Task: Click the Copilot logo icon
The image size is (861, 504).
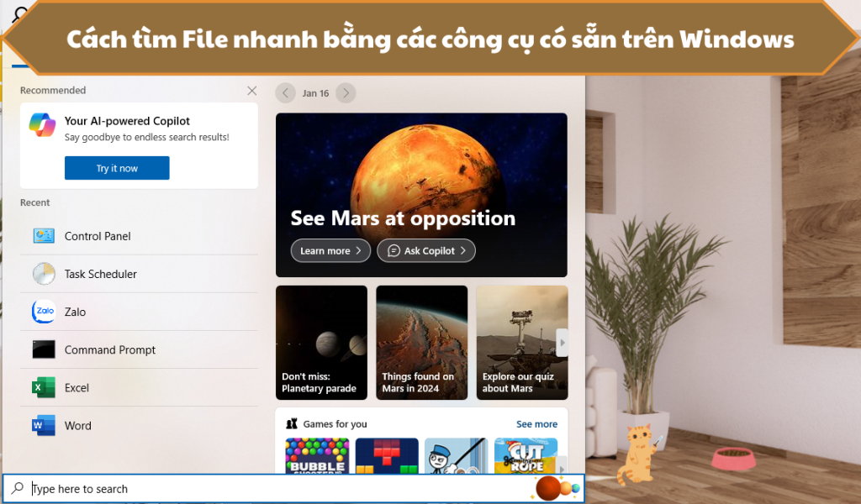Action: pyautogui.click(x=42, y=126)
